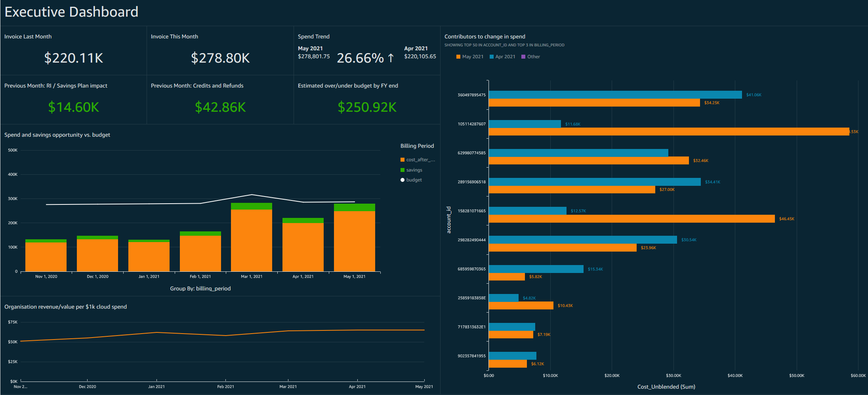Click the Estimated over/under budget value $250.92K
The height and width of the screenshot is (395, 868).
366,107
